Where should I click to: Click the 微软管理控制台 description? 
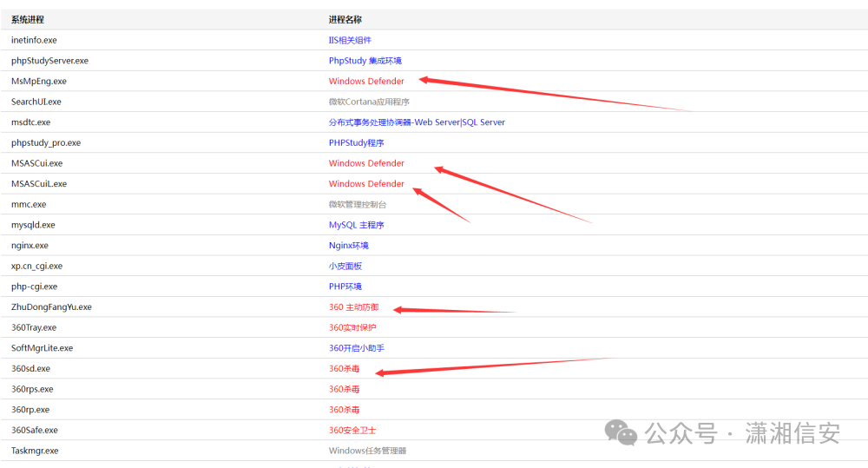coord(358,204)
